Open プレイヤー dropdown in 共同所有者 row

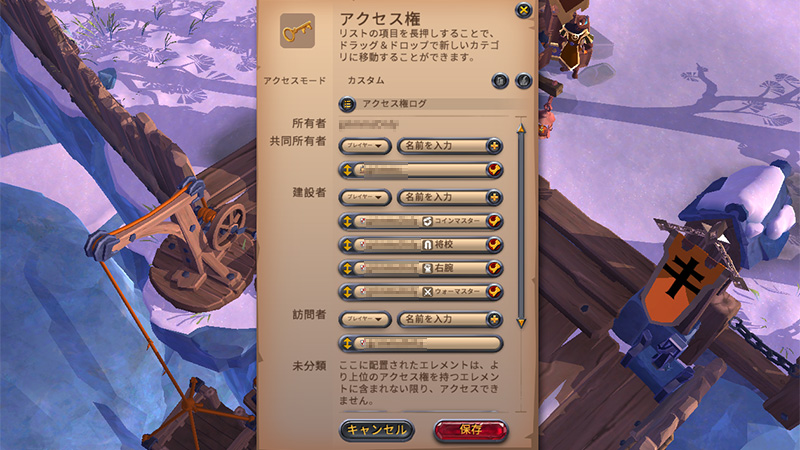[365, 146]
